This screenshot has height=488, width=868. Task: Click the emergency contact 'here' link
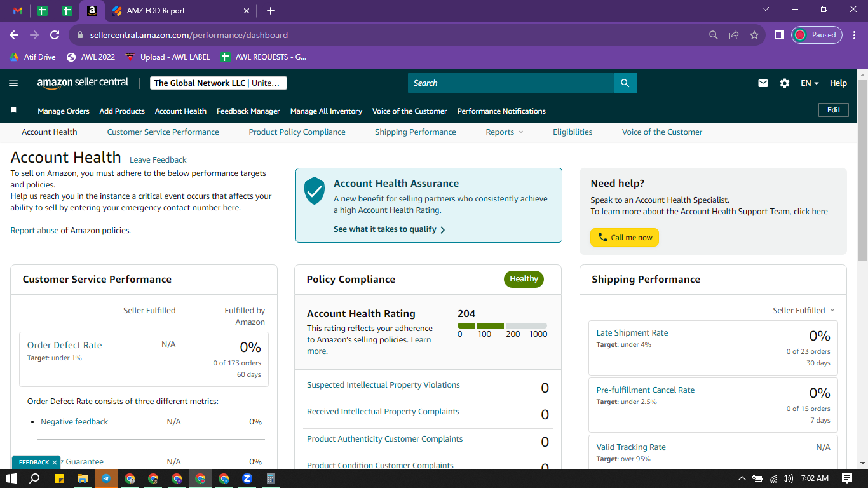(x=231, y=208)
